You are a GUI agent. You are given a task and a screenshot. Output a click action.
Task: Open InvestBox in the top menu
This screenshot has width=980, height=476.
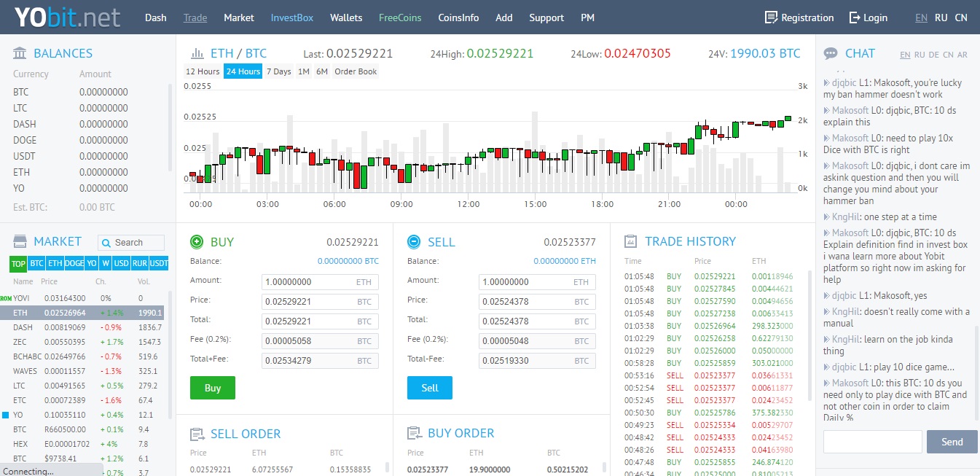click(291, 17)
